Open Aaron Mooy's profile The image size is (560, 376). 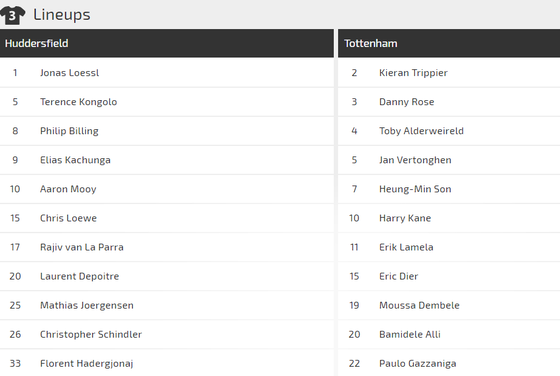pyautogui.click(x=68, y=189)
